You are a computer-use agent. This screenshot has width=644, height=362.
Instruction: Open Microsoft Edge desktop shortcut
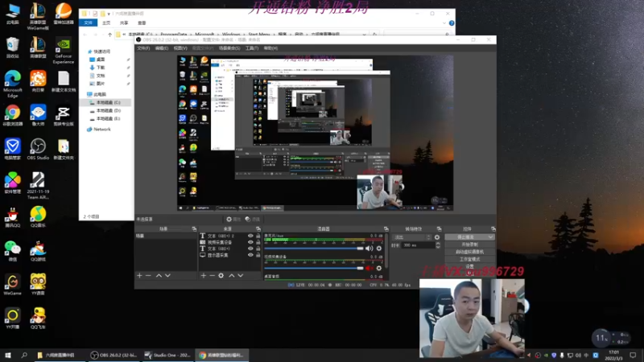(13, 84)
